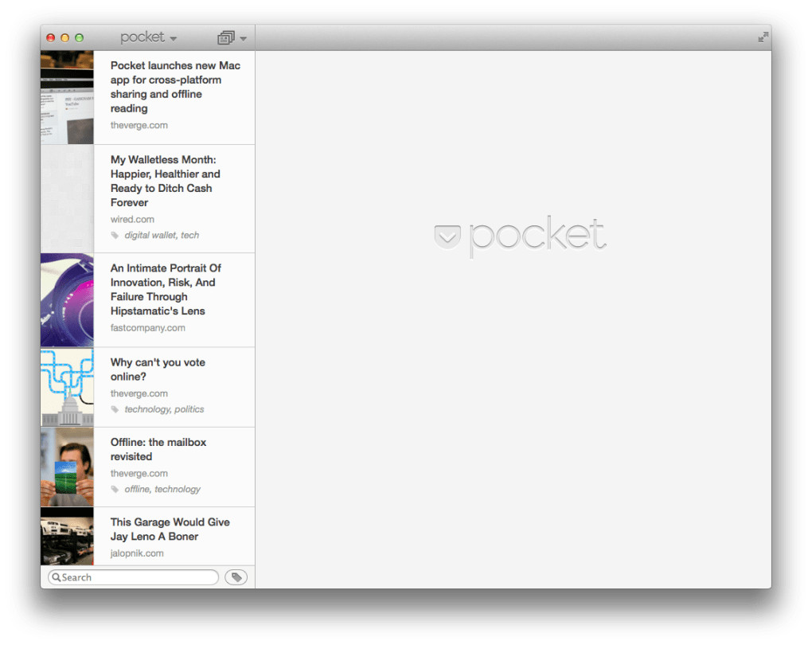Screen dimensions: 812x645
Task: Select the mailbox article man photo thumbnail
Action: click(68, 467)
